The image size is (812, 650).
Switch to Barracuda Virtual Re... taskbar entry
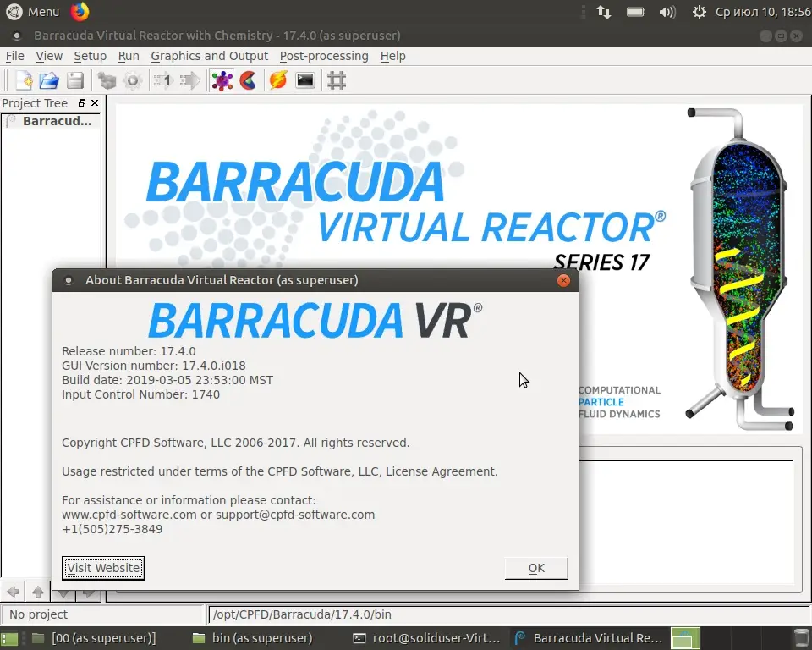point(590,638)
